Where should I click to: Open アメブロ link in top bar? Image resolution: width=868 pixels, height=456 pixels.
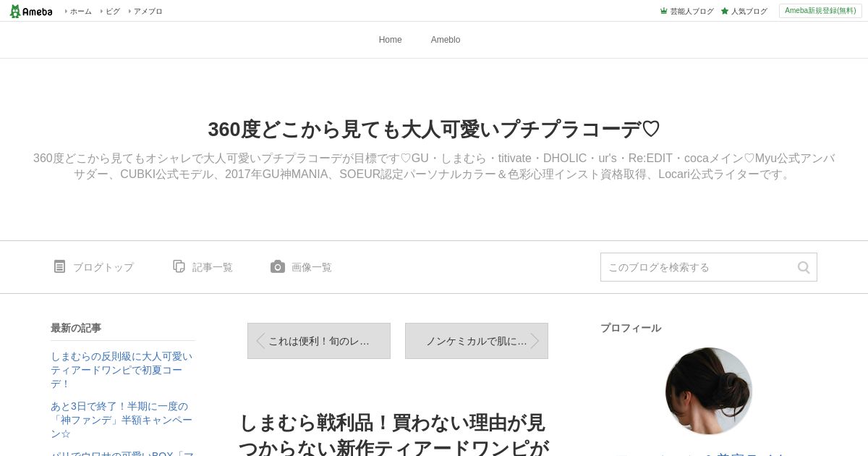[x=148, y=12]
